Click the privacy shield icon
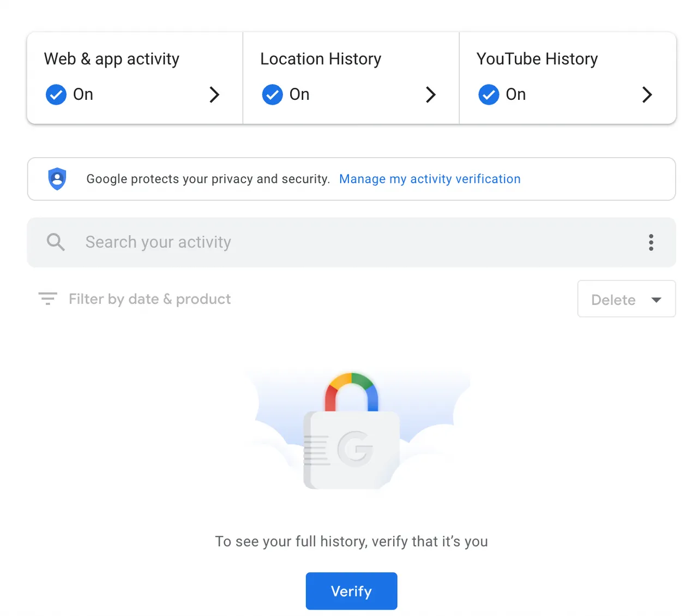 57,179
